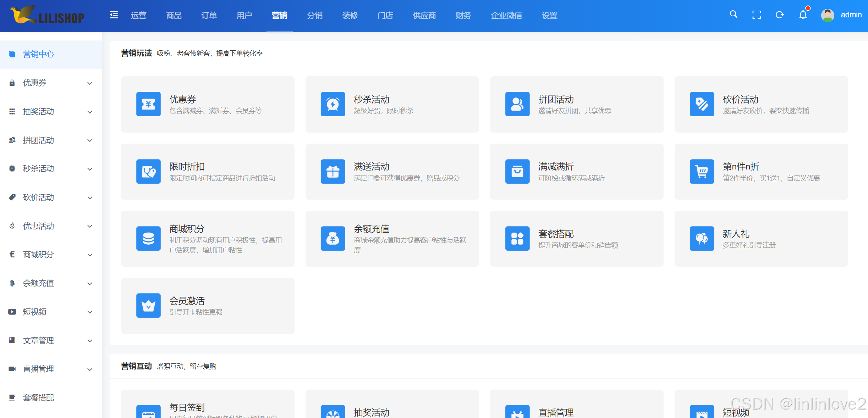Screen dimensions: 868x418
Task: Click the 秒杀活动 alarm clock card icon
Action: click(333, 104)
